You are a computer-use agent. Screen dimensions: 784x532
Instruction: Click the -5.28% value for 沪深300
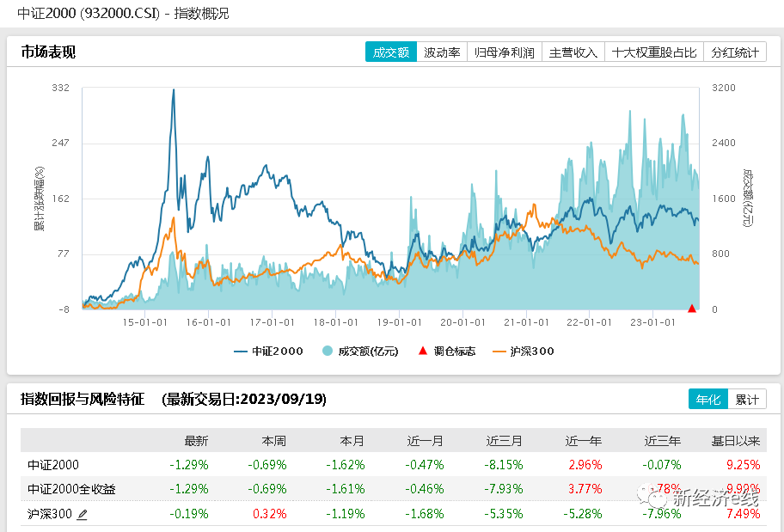coord(583,514)
